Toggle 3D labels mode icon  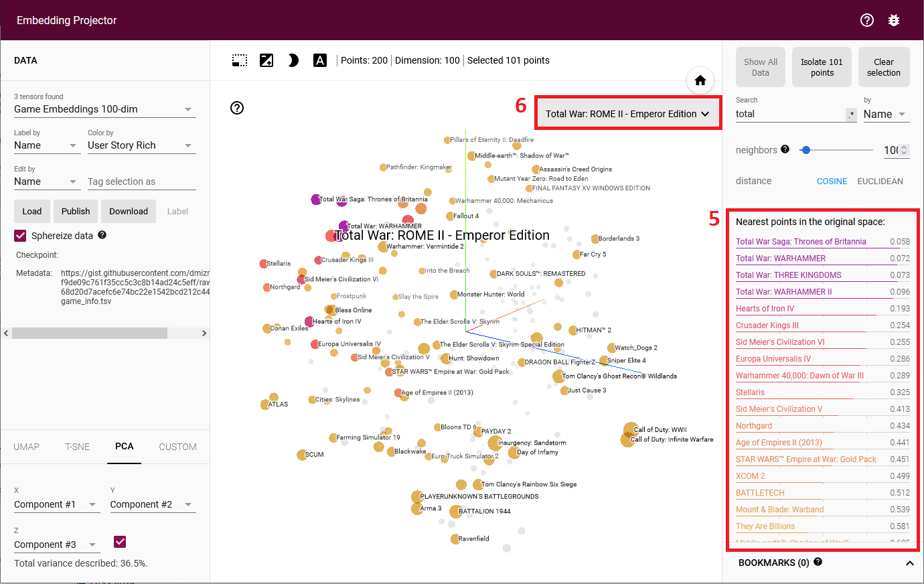tap(320, 60)
